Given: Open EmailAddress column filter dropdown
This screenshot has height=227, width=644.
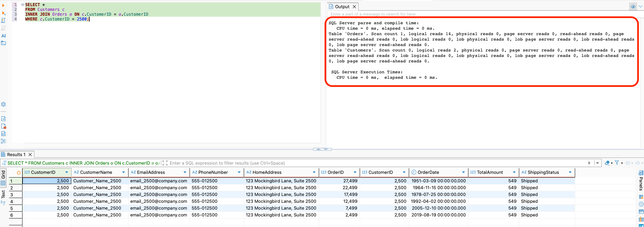Looking at the screenshot, I should 185,172.
